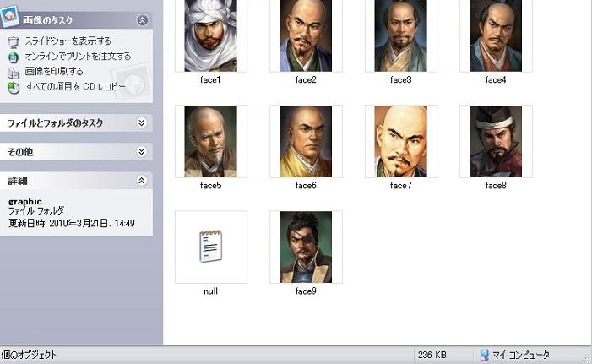
Task: Click the copy to CD icon
Action: coord(14,88)
